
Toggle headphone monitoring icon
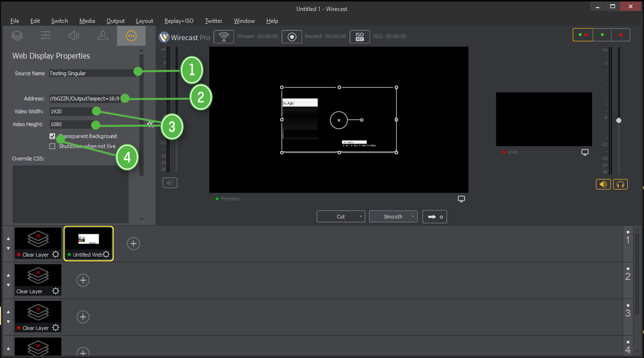click(x=620, y=184)
